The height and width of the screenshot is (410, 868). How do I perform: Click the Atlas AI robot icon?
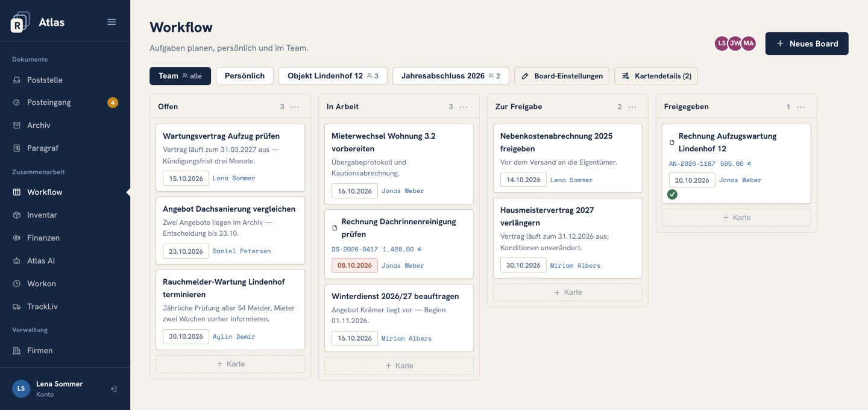pos(17,261)
